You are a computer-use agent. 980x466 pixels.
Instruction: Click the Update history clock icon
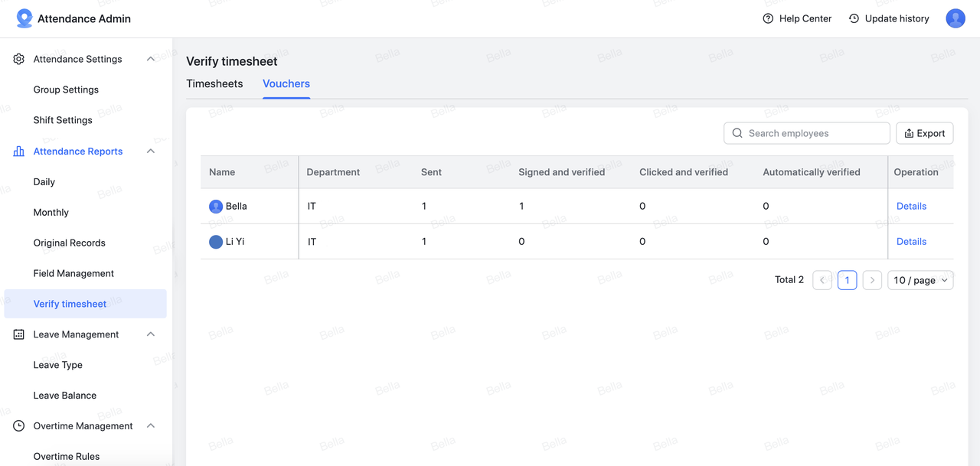pyautogui.click(x=854, y=18)
